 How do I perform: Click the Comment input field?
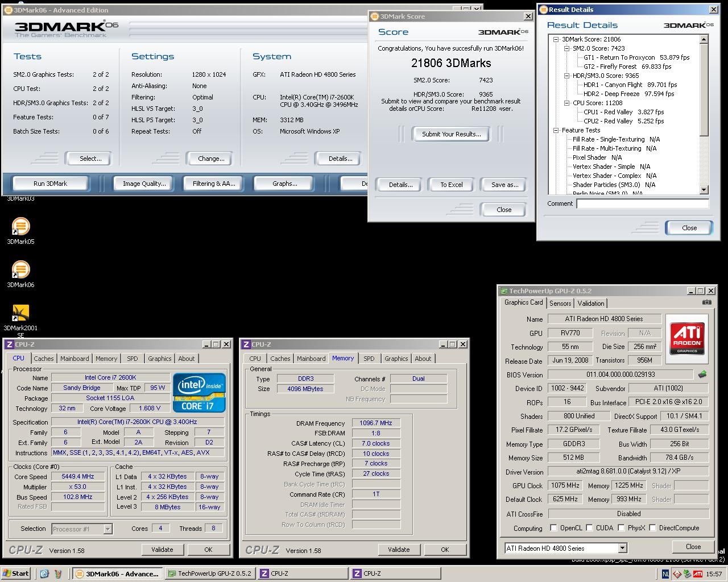tap(643, 203)
